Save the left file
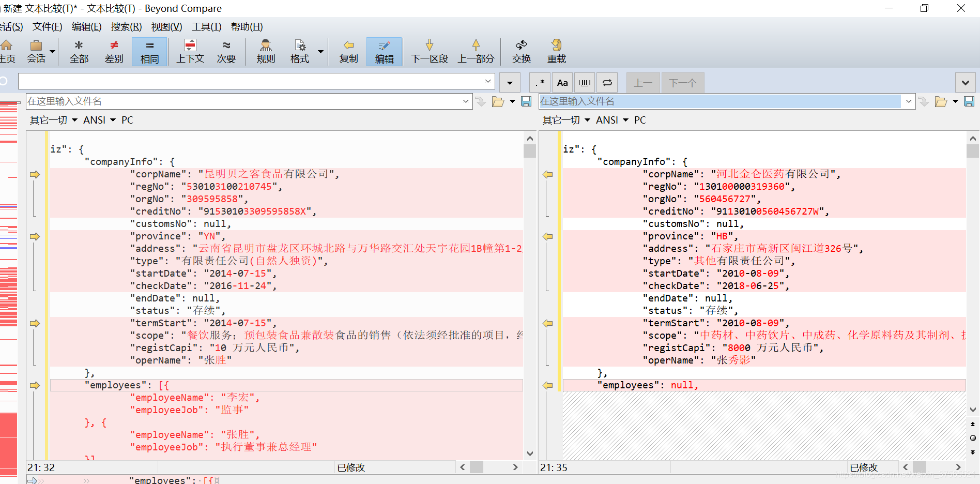The height and width of the screenshot is (484, 980). pos(526,101)
